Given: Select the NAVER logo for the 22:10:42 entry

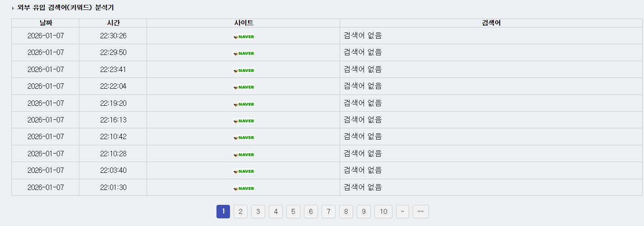Looking at the screenshot, I should [x=244, y=137].
